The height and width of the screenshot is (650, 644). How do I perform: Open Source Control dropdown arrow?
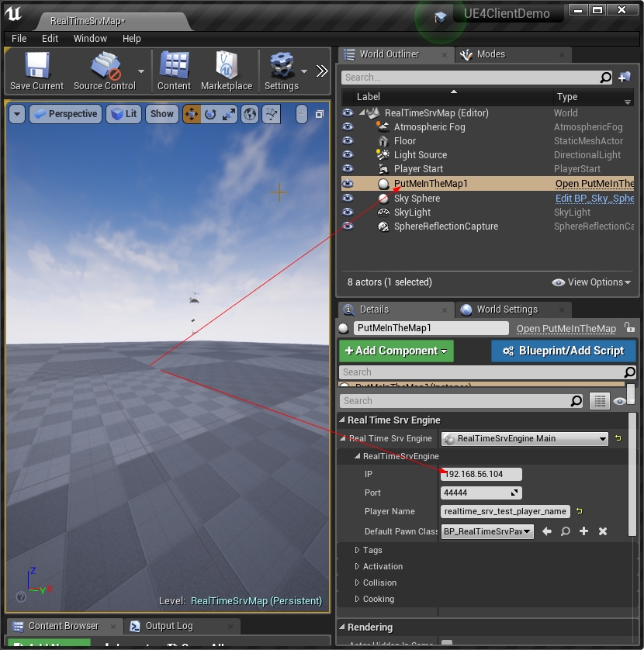point(141,71)
